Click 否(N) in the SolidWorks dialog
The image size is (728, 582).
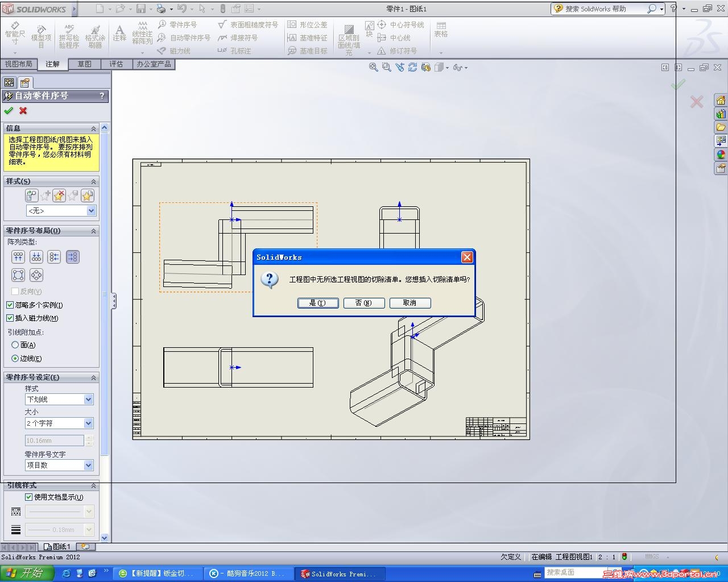pyautogui.click(x=364, y=303)
